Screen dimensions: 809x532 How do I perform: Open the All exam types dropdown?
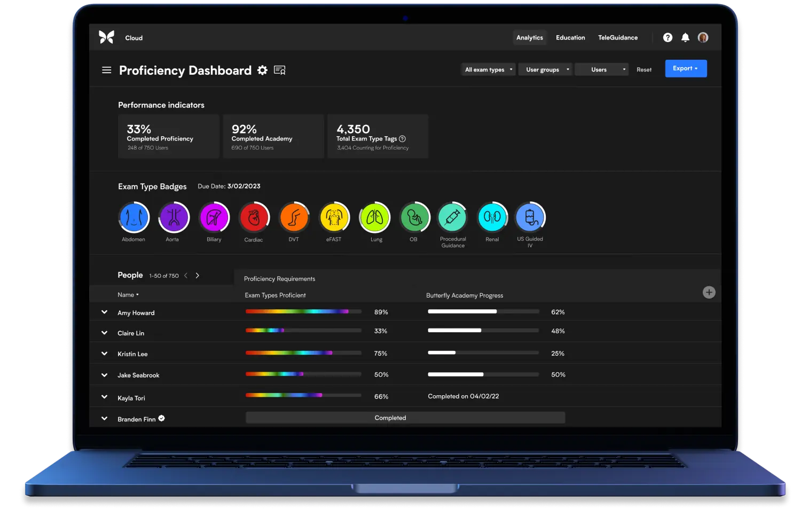tap(487, 69)
